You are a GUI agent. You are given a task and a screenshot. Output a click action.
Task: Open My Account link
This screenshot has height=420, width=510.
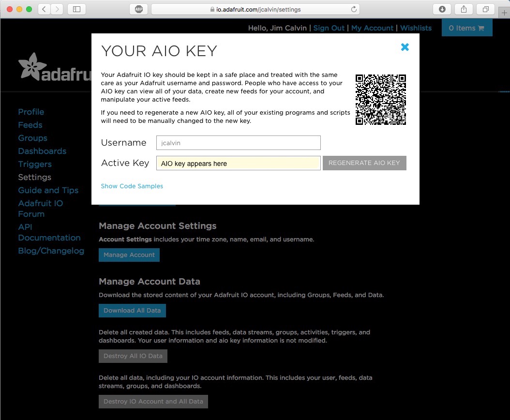(x=372, y=28)
